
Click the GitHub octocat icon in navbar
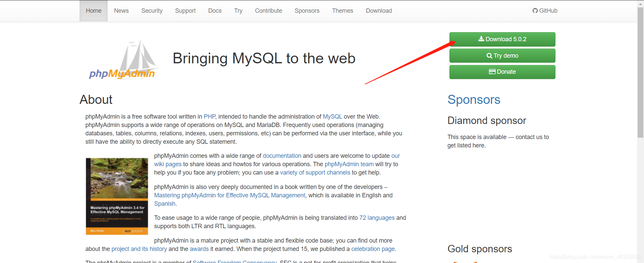tap(535, 11)
